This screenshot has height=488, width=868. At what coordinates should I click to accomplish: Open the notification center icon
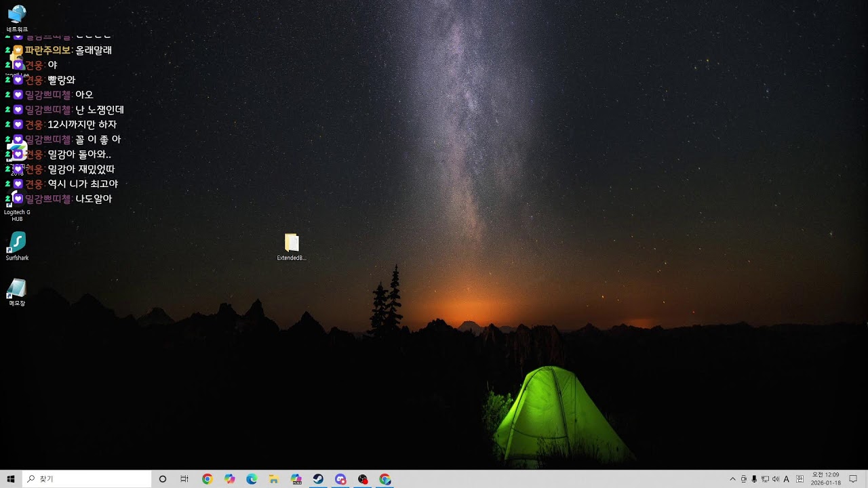click(853, 479)
